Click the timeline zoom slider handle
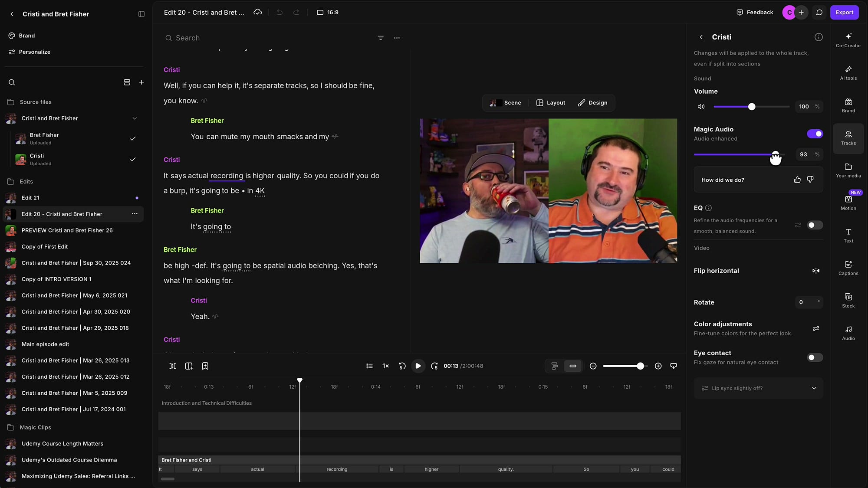 640,366
